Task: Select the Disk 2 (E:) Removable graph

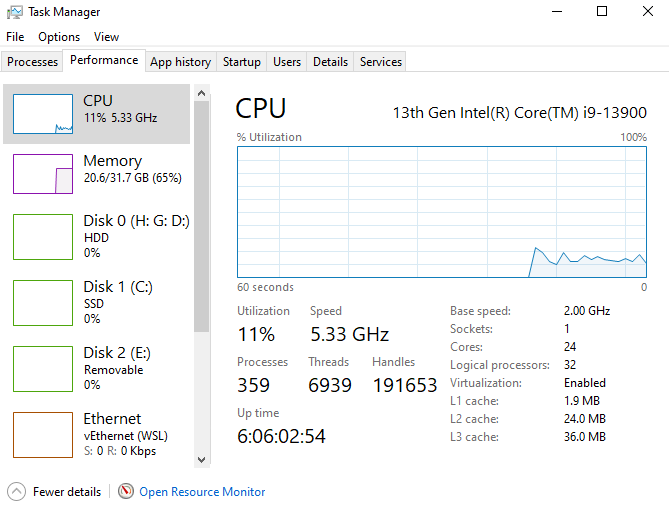Action: (43, 369)
